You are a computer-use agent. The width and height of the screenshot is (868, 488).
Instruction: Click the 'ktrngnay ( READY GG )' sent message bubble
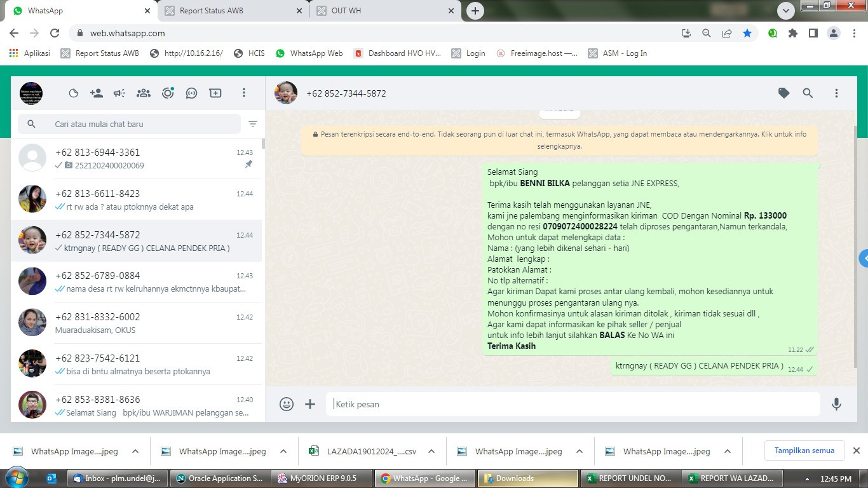pyautogui.click(x=713, y=367)
